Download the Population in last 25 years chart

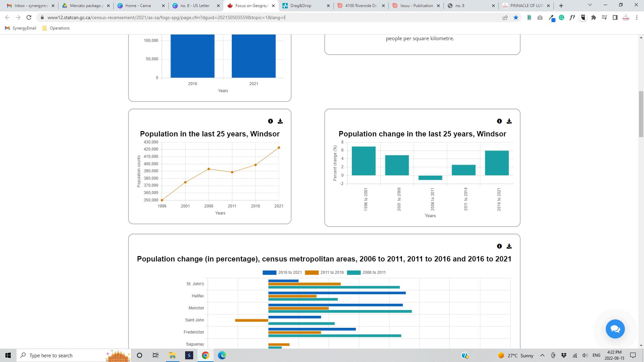coord(280,121)
